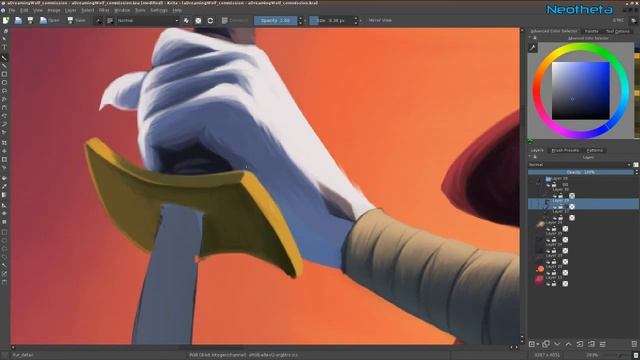Toggle visibility eye of Layer 24
The image size is (640, 360).
point(549,251)
